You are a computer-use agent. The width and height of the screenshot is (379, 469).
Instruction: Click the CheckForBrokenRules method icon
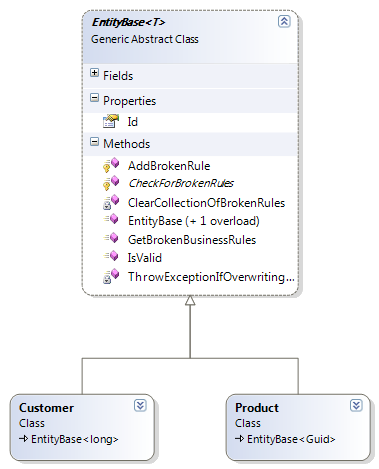click(x=111, y=183)
